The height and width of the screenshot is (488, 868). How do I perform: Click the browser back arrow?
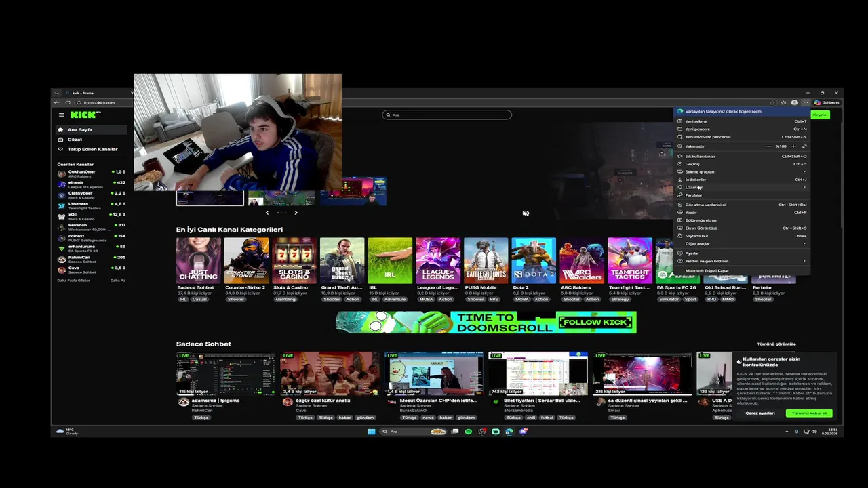[x=57, y=102]
